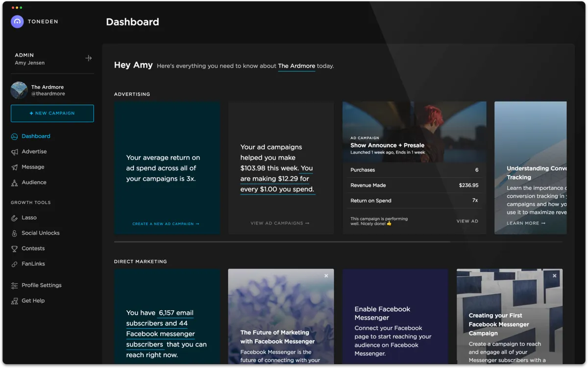The image size is (588, 368).
Task: Click the Contests icon in Growth Tools
Action: pos(17,248)
